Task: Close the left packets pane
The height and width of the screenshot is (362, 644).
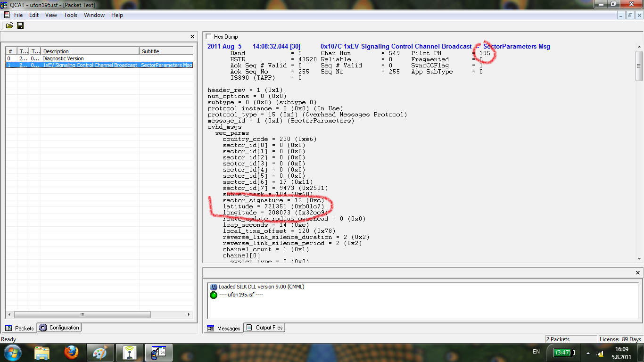Action: click(192, 36)
